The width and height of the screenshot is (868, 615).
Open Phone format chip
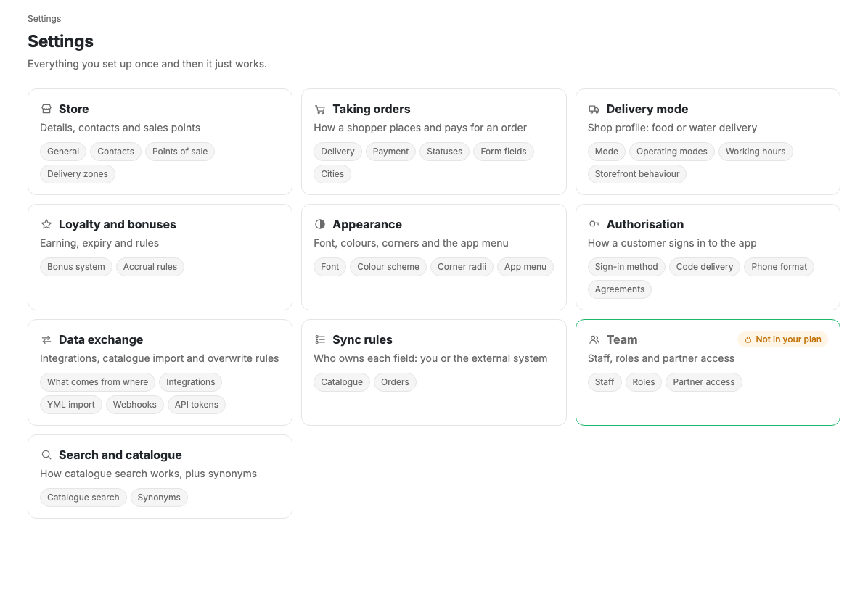tap(779, 267)
